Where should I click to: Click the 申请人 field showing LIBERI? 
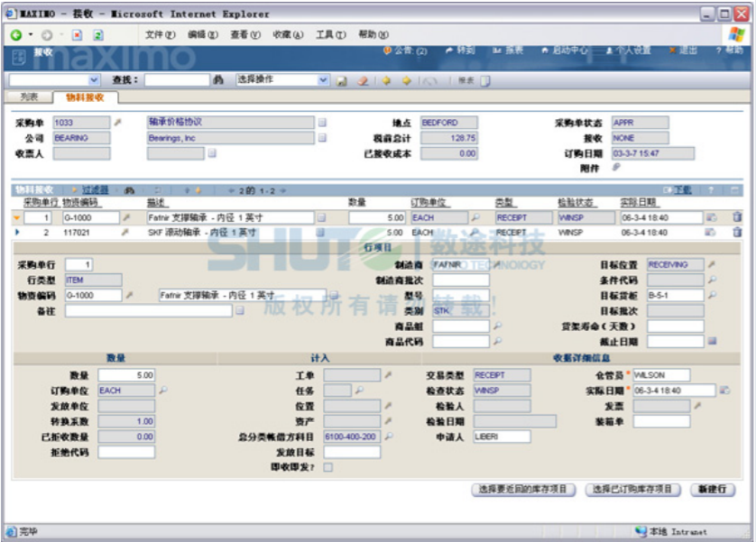click(x=502, y=436)
